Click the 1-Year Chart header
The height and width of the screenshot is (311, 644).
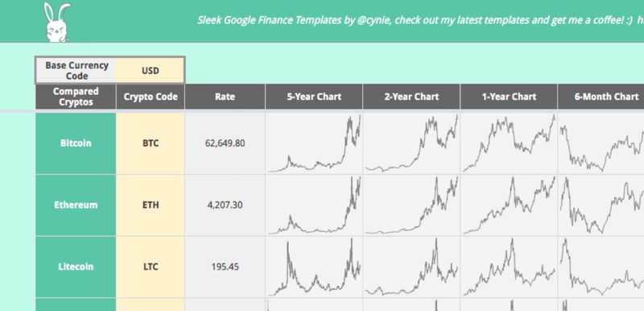point(509,97)
